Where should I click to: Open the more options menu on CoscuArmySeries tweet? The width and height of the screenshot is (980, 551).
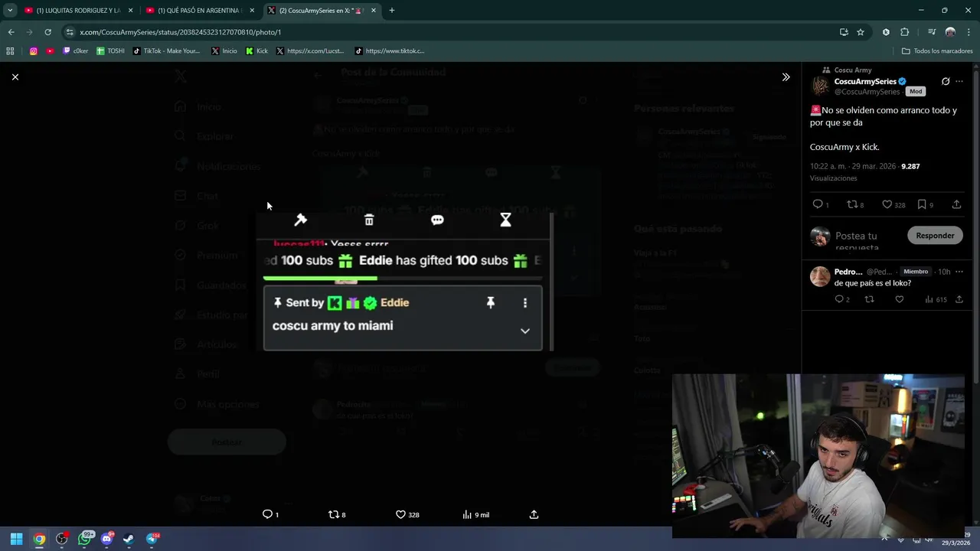[959, 81]
